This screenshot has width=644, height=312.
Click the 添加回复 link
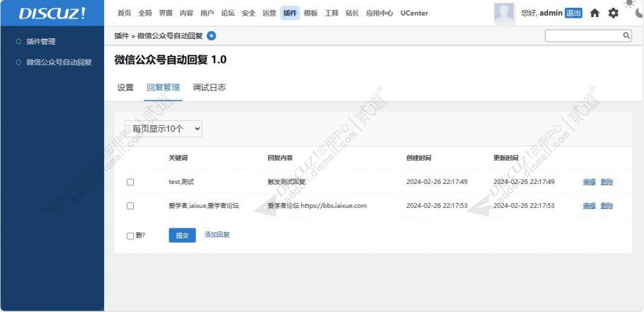[x=217, y=235]
